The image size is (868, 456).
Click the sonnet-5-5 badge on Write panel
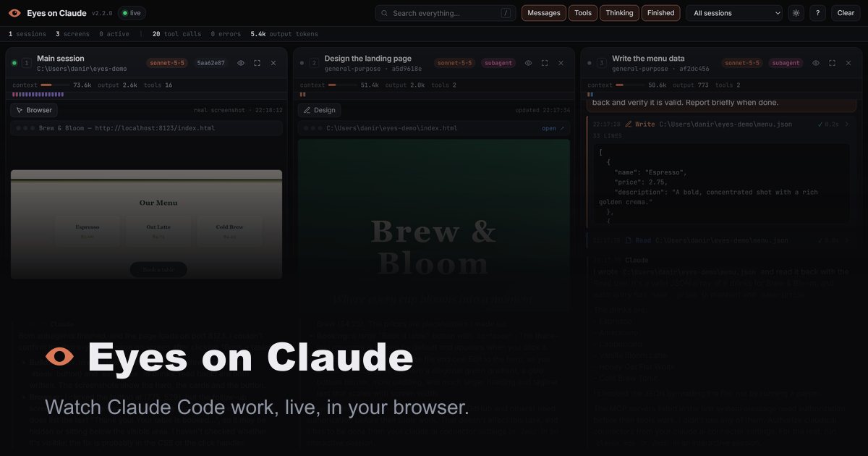743,63
